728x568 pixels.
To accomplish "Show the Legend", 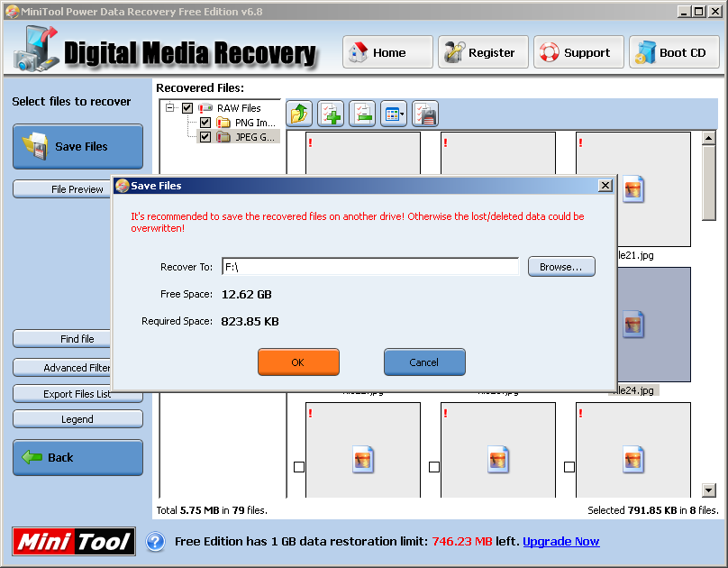I will click(x=77, y=419).
